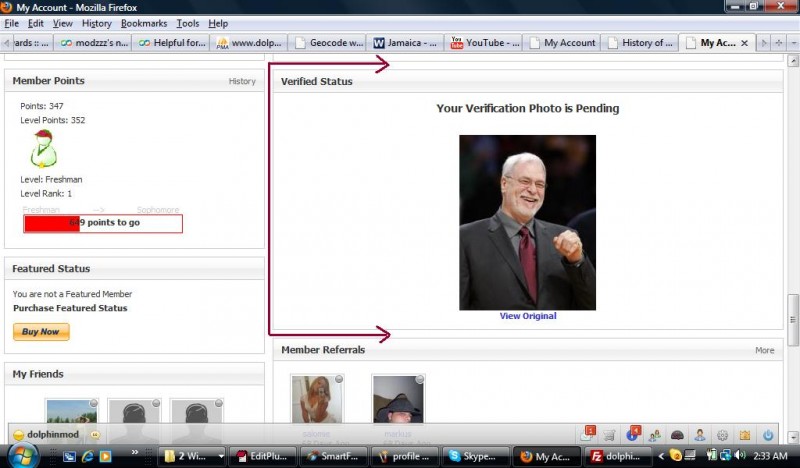Click the battery power tray icon

coord(711,455)
